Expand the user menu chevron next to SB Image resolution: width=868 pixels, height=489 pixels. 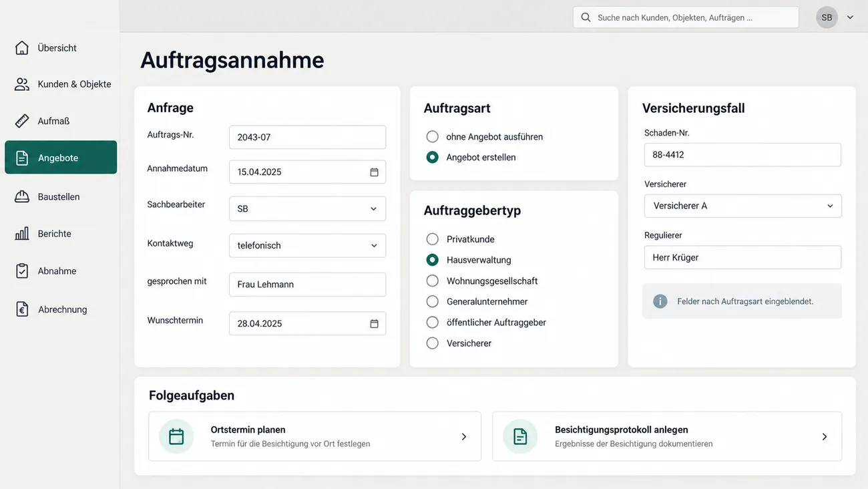[850, 17]
